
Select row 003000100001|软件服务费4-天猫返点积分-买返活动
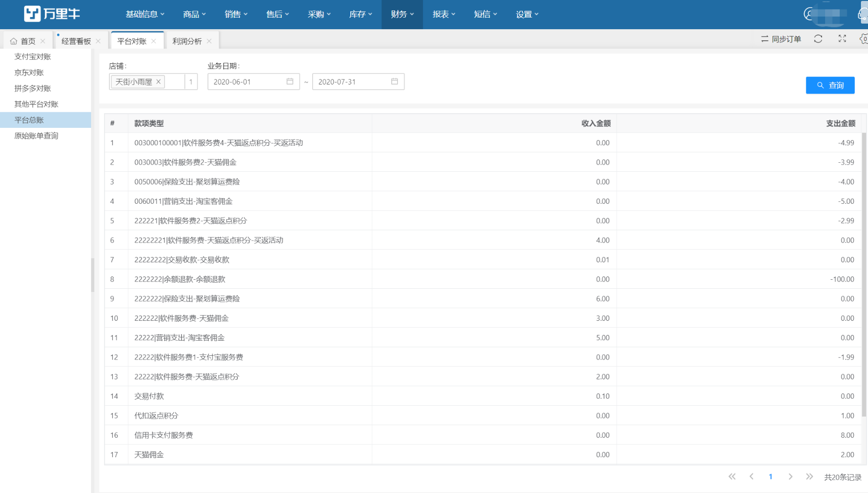[x=483, y=142]
